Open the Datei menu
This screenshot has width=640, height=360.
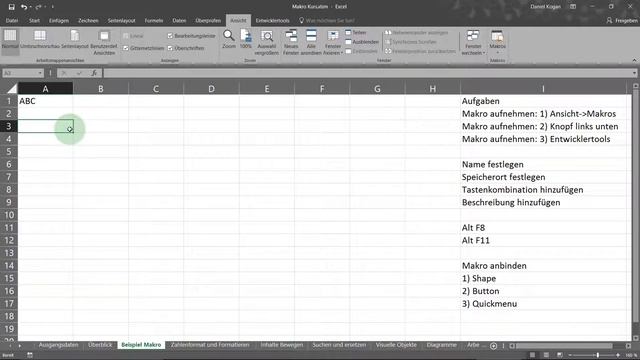(x=12, y=20)
